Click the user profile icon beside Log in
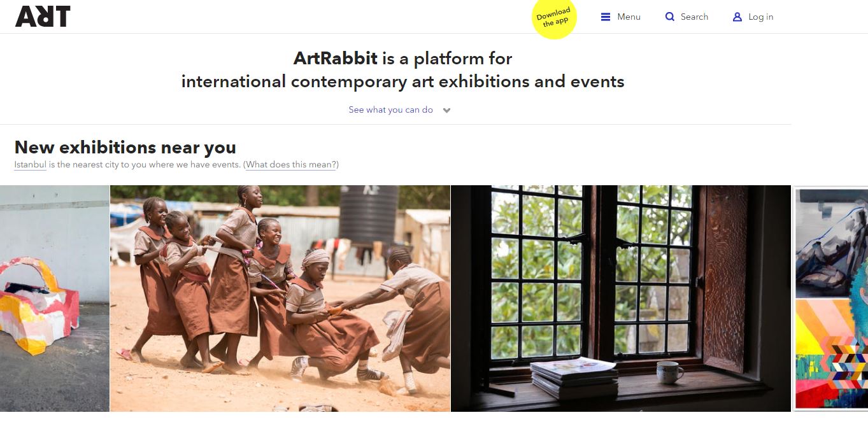 click(x=737, y=17)
